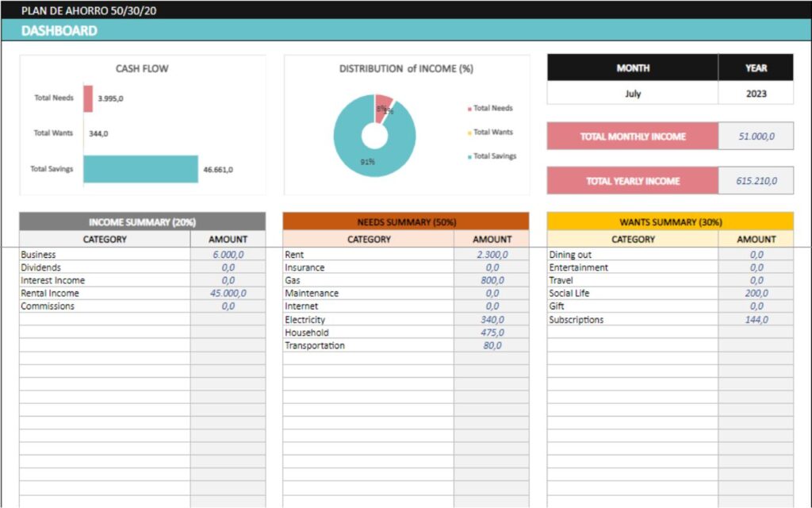Screen dimensions: 812x508
Task: Click the Total Needs legend entry
Action: pos(490,108)
